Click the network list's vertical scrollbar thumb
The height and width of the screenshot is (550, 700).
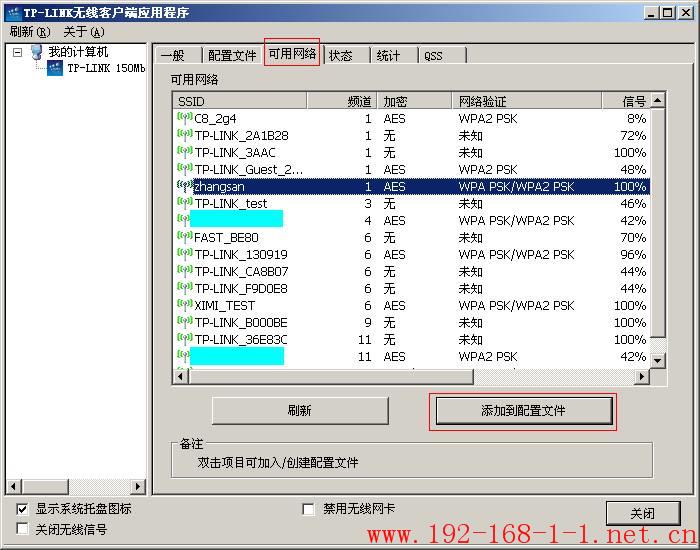click(658, 223)
